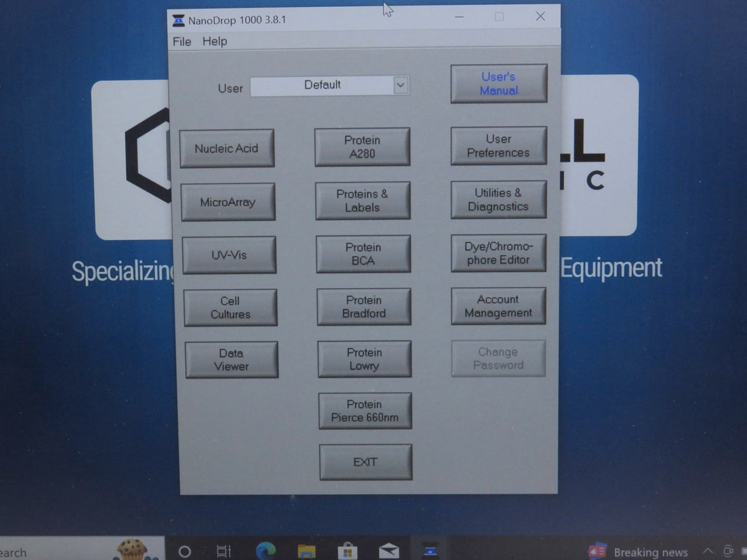Screen dimensions: 747x560
Task: Open the File menu
Action: tap(182, 42)
